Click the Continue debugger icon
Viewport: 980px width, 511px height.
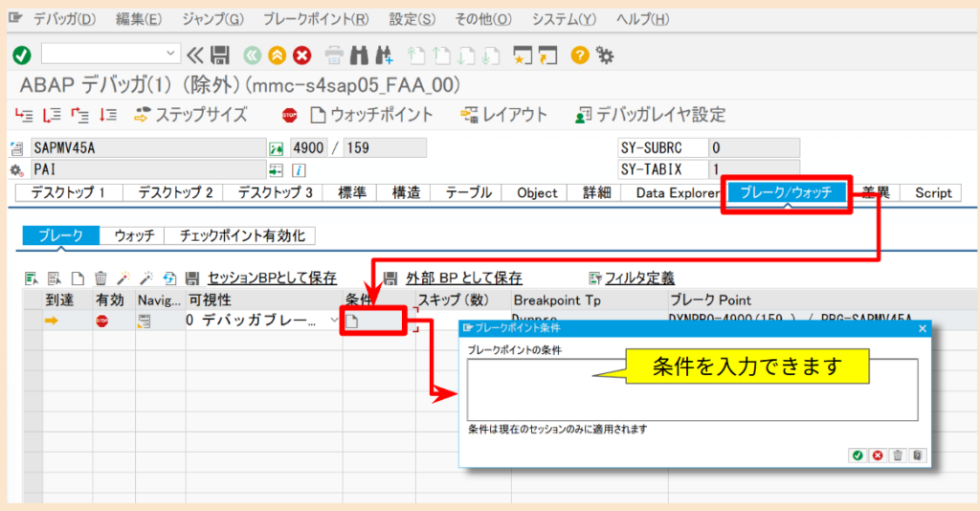108,115
